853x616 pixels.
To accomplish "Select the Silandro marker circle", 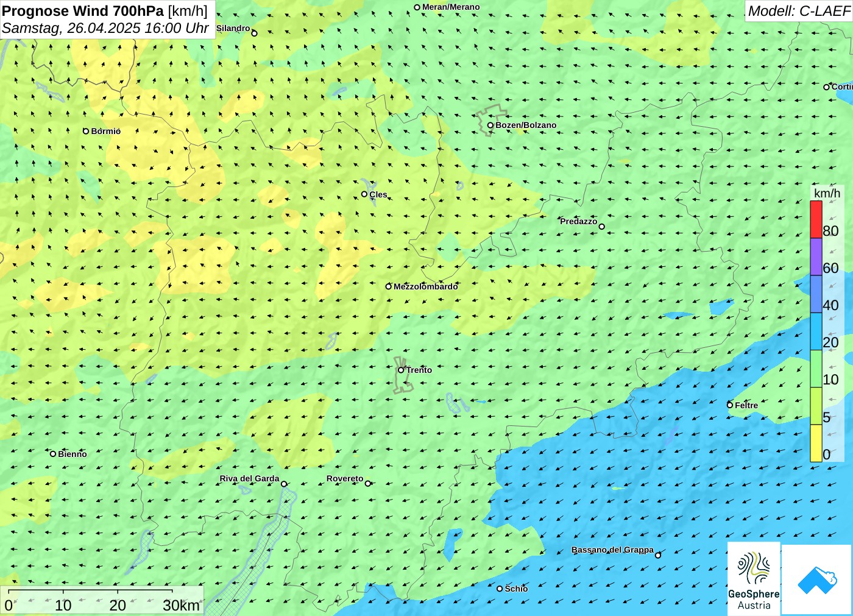I will (x=255, y=34).
